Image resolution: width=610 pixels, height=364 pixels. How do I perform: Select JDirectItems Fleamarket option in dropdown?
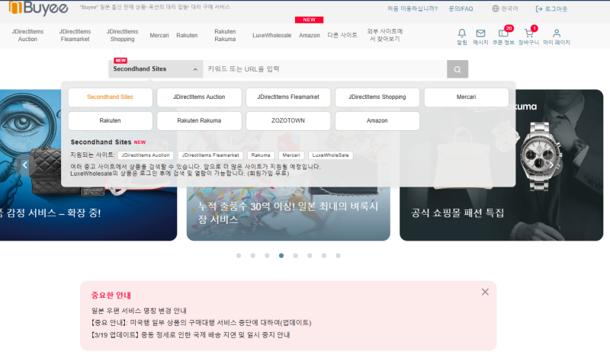click(288, 97)
